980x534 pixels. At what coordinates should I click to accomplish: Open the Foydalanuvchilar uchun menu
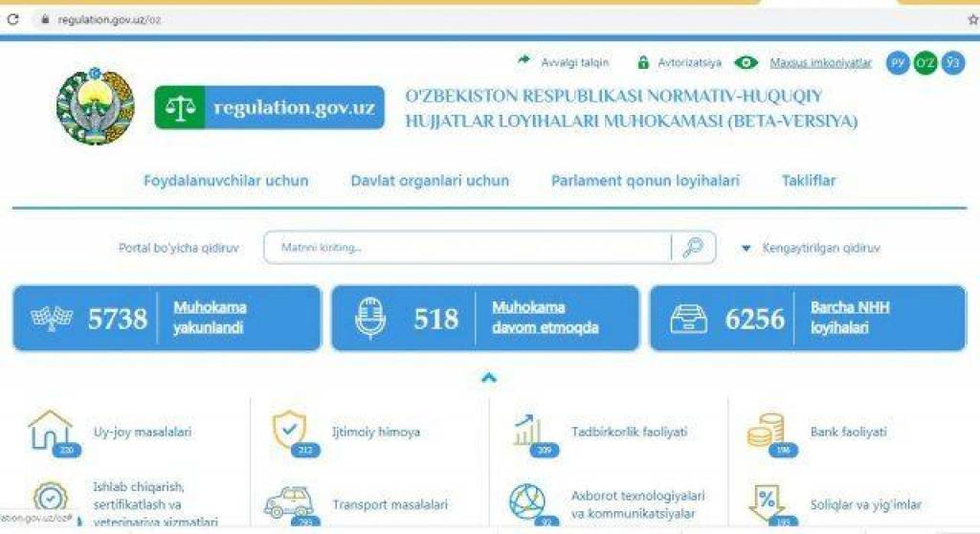click(226, 181)
